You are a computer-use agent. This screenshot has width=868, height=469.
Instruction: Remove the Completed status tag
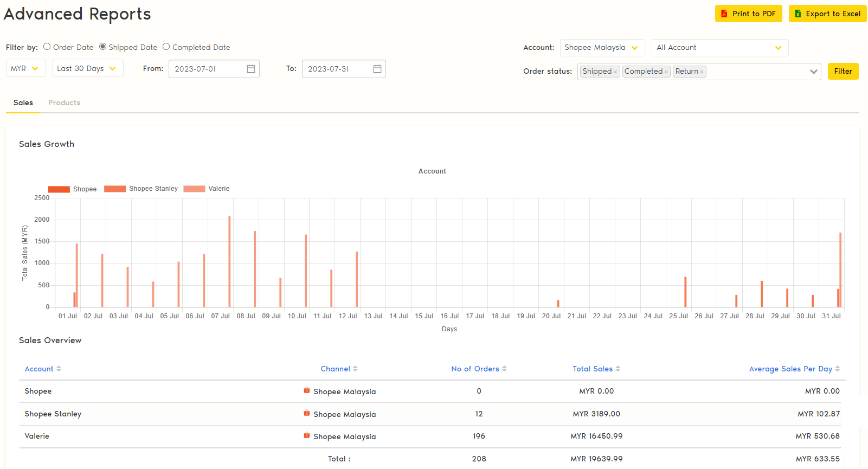pyautogui.click(x=666, y=72)
